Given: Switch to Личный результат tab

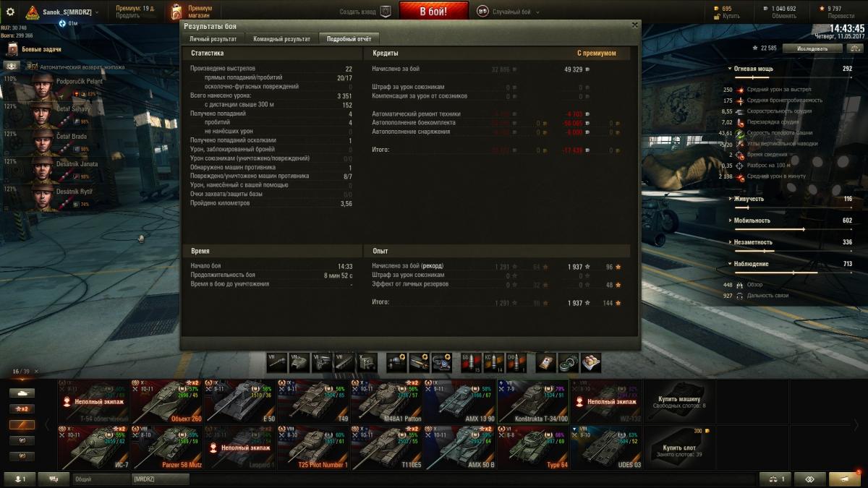Looking at the screenshot, I should pos(213,39).
